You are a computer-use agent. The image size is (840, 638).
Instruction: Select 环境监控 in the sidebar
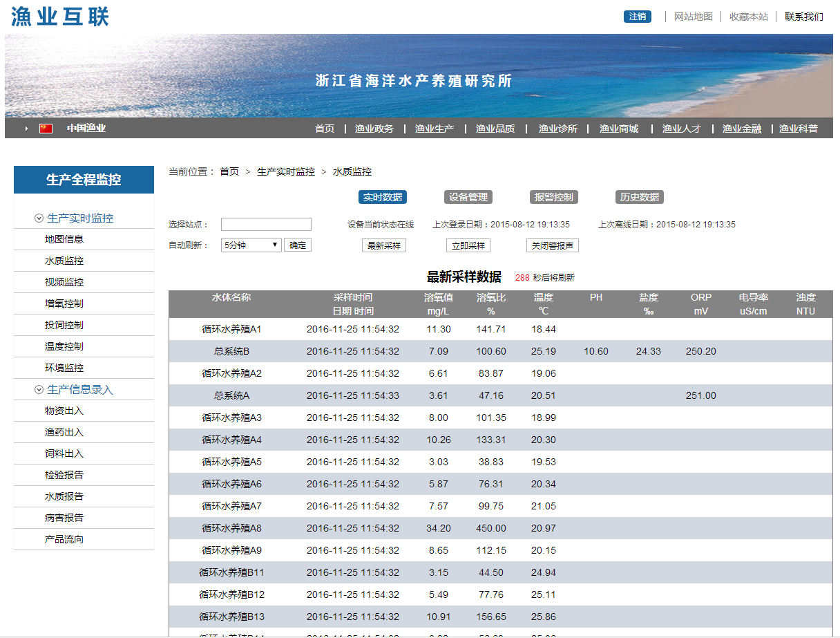[64, 368]
